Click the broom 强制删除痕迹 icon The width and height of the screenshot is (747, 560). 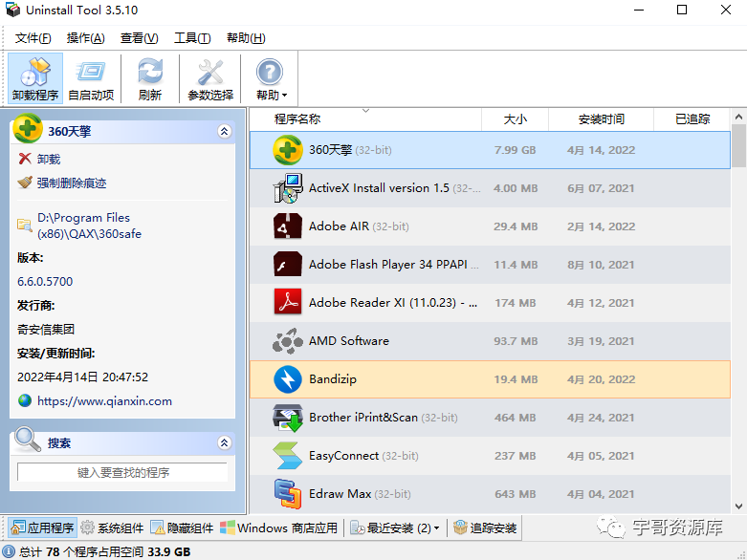pyautogui.click(x=25, y=183)
